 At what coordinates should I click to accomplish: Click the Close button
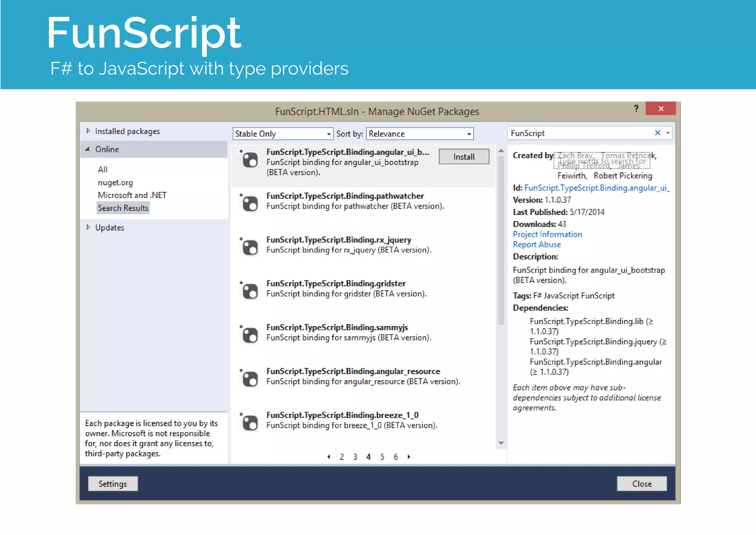click(x=642, y=484)
